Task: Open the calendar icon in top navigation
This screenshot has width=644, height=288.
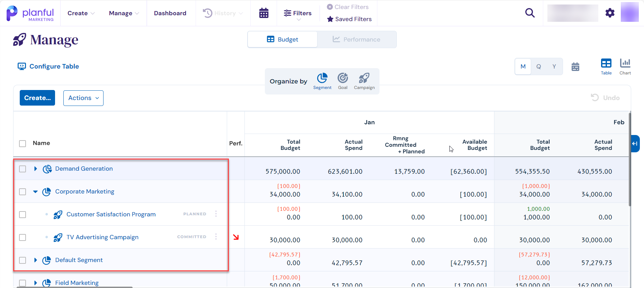Action: (x=264, y=13)
